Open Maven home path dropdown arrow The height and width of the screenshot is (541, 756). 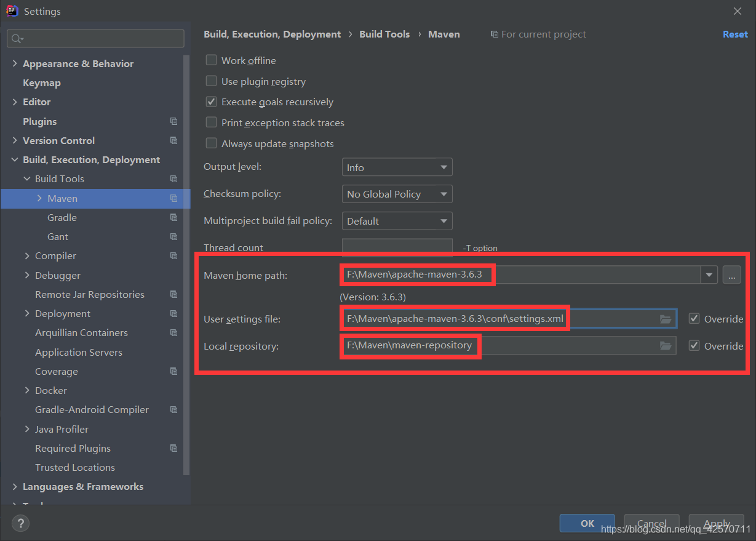tap(710, 275)
